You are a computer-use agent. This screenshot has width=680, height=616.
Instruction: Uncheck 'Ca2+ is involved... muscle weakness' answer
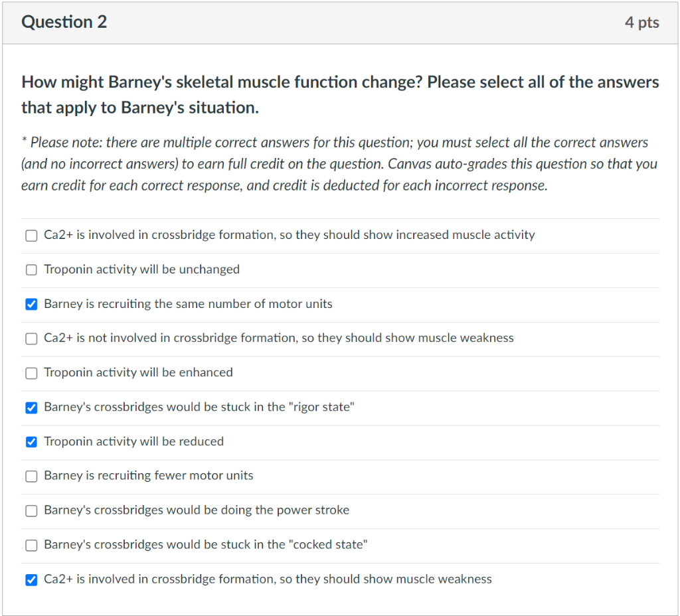[x=31, y=579]
